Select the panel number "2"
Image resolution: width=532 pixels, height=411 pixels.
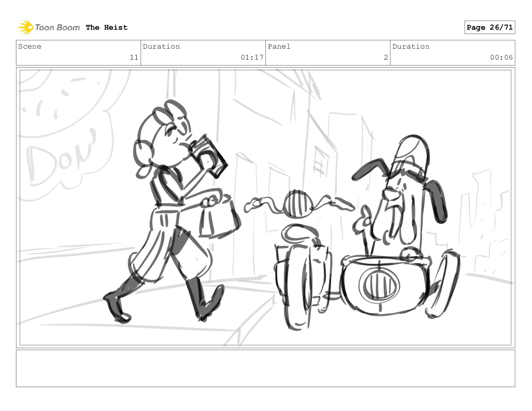[x=386, y=57]
